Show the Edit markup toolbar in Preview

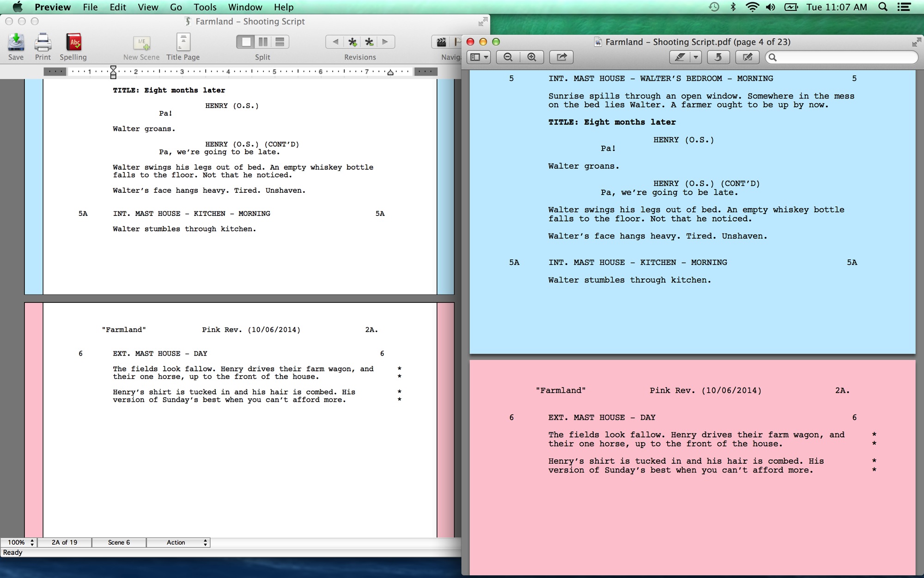point(748,57)
